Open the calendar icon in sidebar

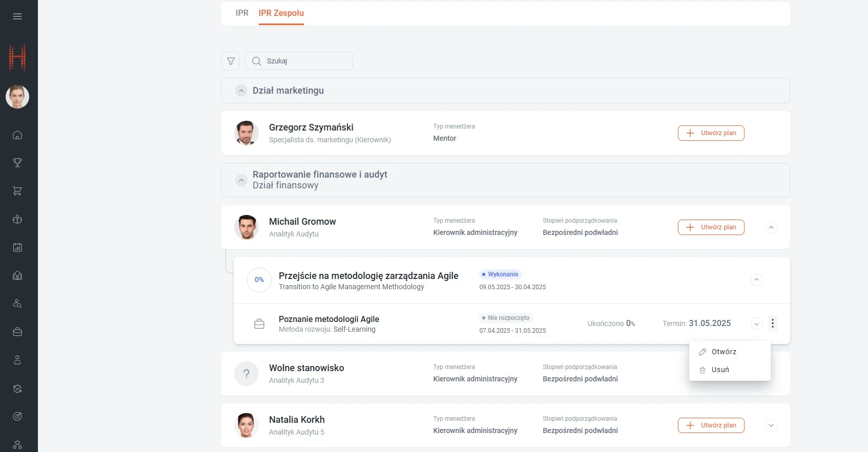click(17, 247)
